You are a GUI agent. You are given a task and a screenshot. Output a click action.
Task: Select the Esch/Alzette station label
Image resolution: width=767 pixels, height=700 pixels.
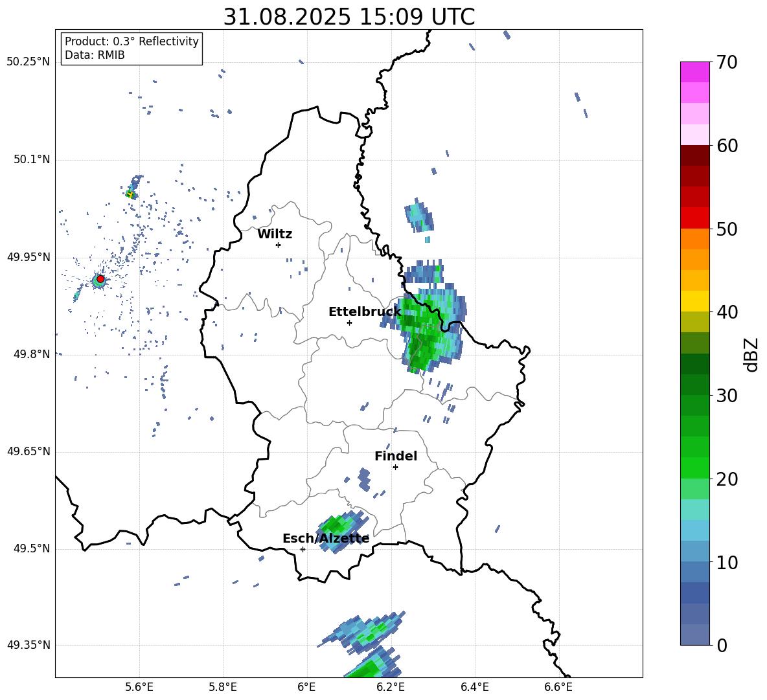326,539
